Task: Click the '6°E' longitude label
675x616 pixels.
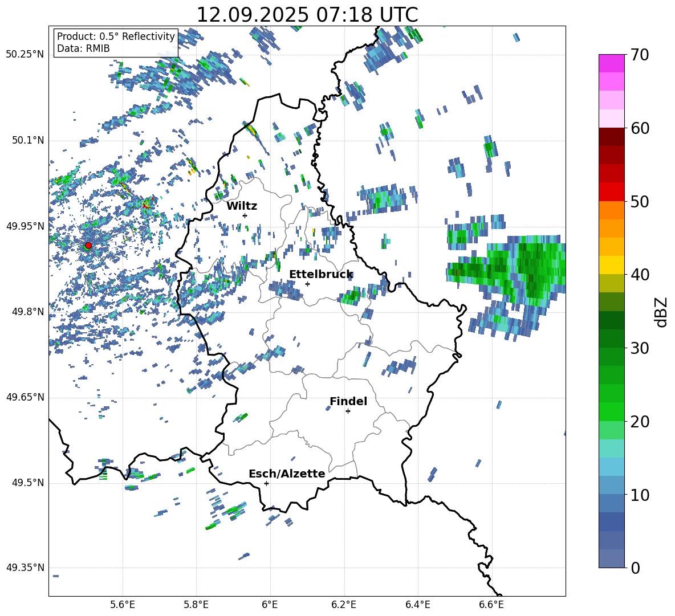Action: pyautogui.click(x=270, y=605)
